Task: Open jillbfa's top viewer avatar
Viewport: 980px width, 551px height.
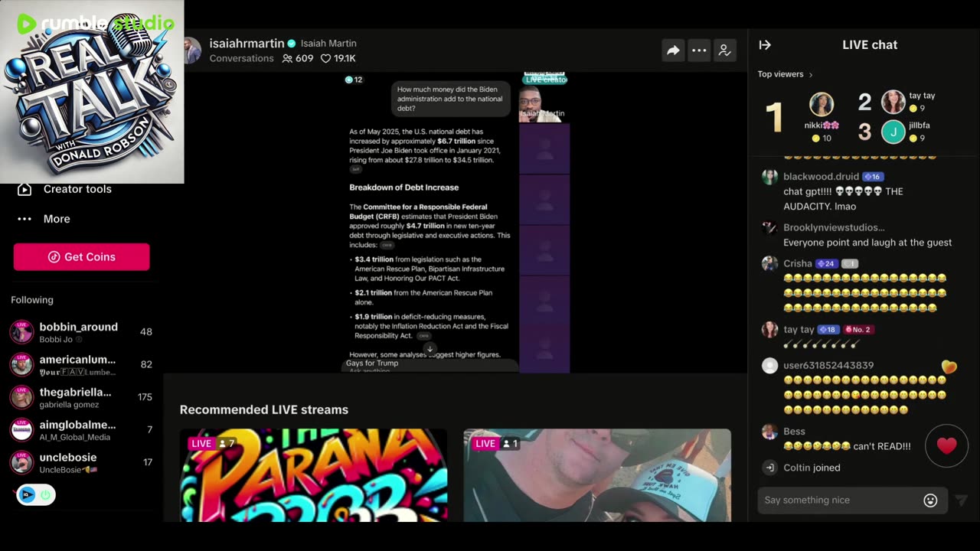Action: coord(893,132)
